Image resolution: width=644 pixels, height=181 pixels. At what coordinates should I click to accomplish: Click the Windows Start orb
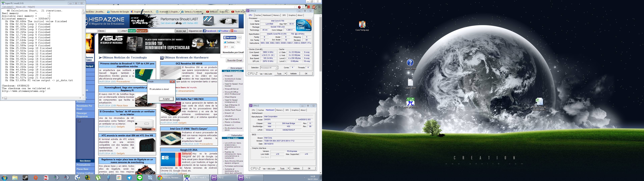pyautogui.click(x=5, y=178)
